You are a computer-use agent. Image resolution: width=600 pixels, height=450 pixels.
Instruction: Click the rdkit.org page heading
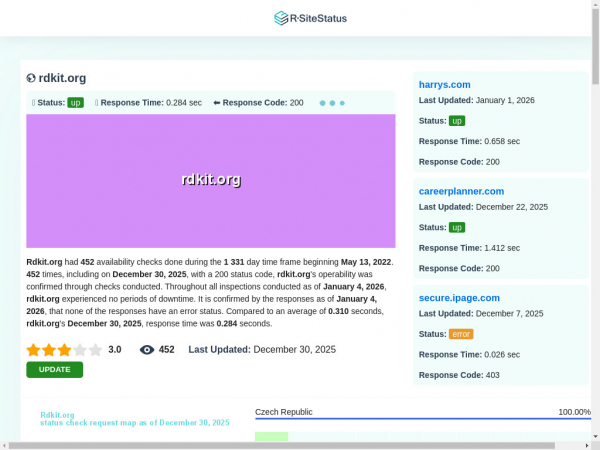click(62, 78)
